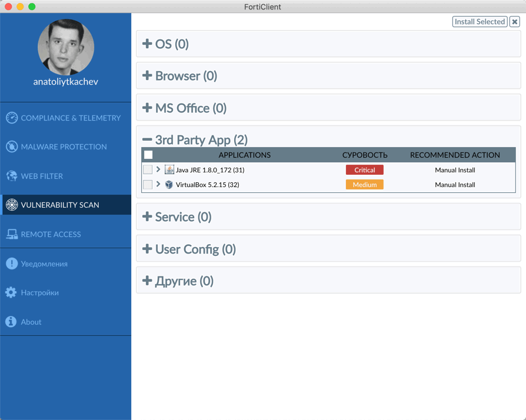The height and width of the screenshot is (420, 526).
Task: Toggle the select-all checkbox in the Applications header
Action: (x=148, y=155)
